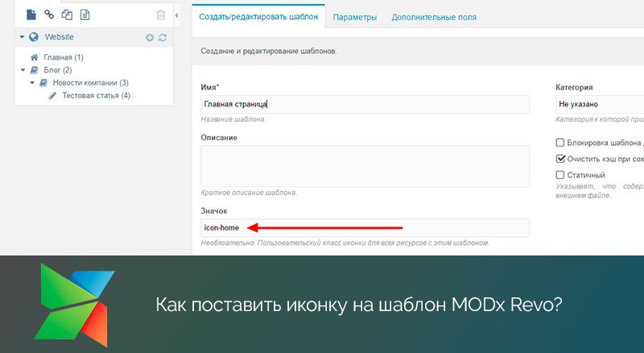Focus the Имя field with Главная страница

(365, 105)
